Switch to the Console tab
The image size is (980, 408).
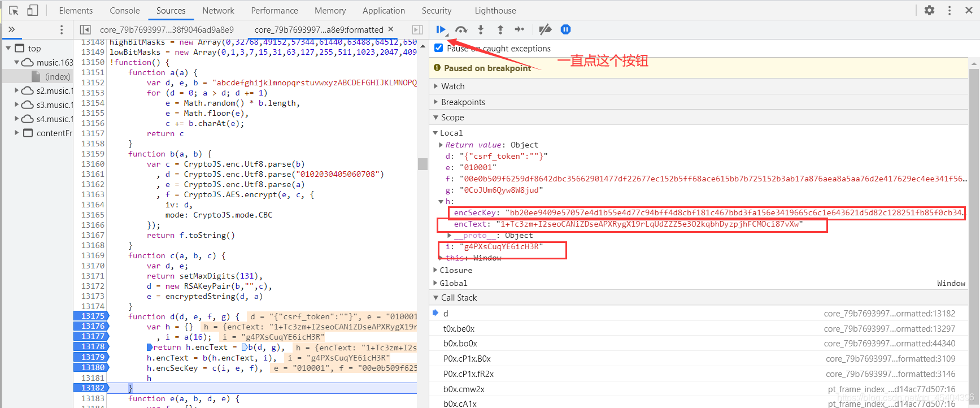click(125, 10)
